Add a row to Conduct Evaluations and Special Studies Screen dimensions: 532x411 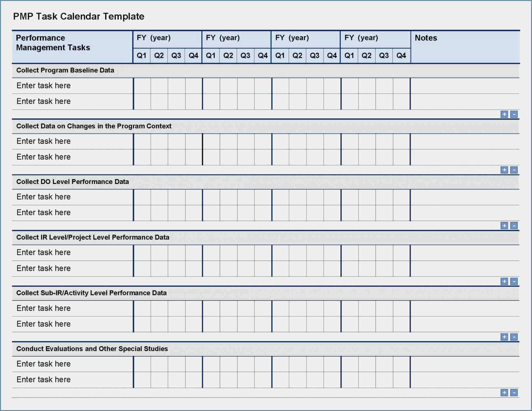504,393
